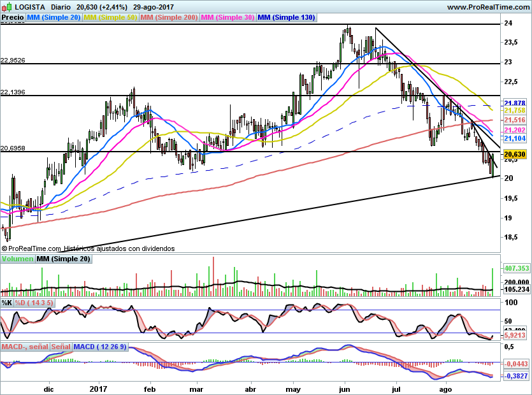Select the %K stochastic label
This screenshot has width=532, height=395.
pyautogui.click(x=8, y=302)
